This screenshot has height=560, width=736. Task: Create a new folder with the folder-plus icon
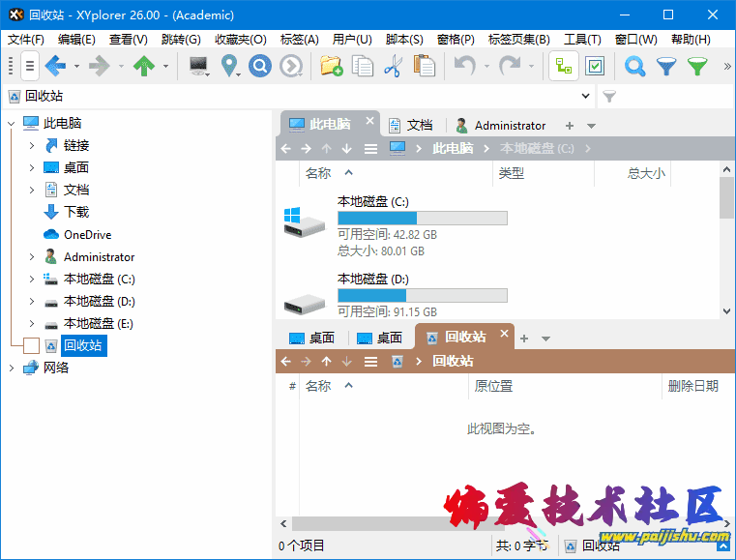pos(332,66)
